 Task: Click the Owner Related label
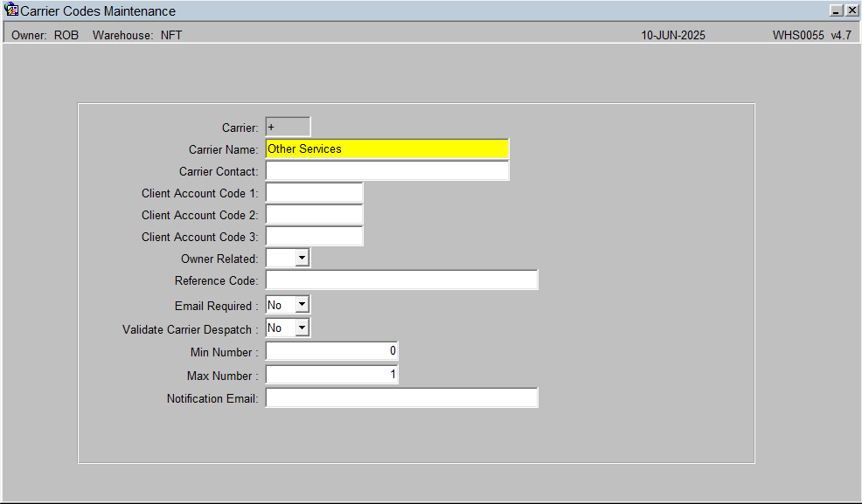pos(219,259)
